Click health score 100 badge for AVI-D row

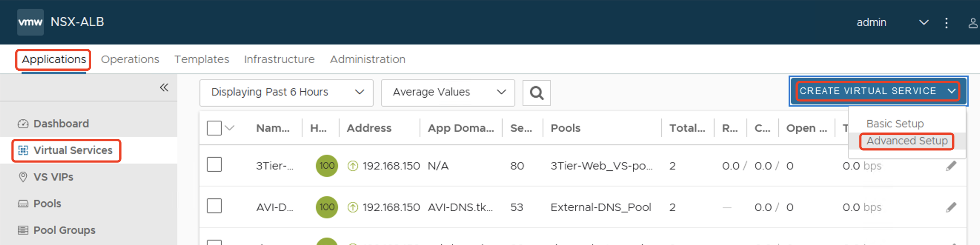[327, 207]
